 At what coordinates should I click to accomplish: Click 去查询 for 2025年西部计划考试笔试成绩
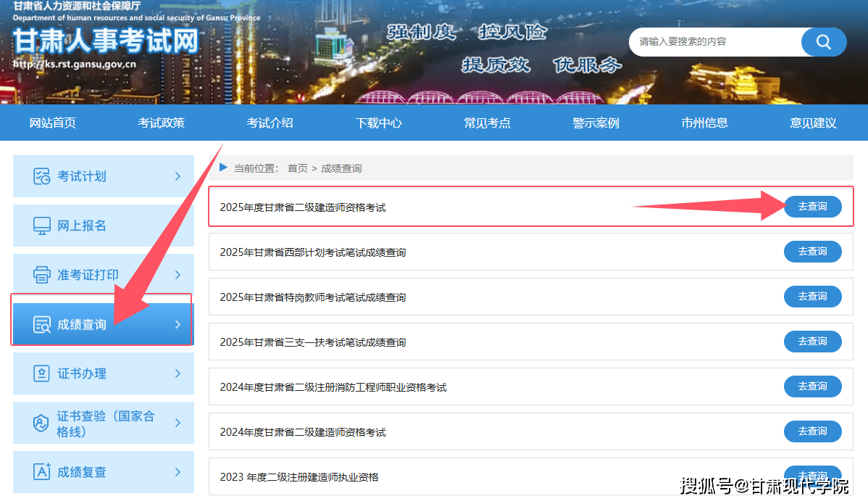812,252
